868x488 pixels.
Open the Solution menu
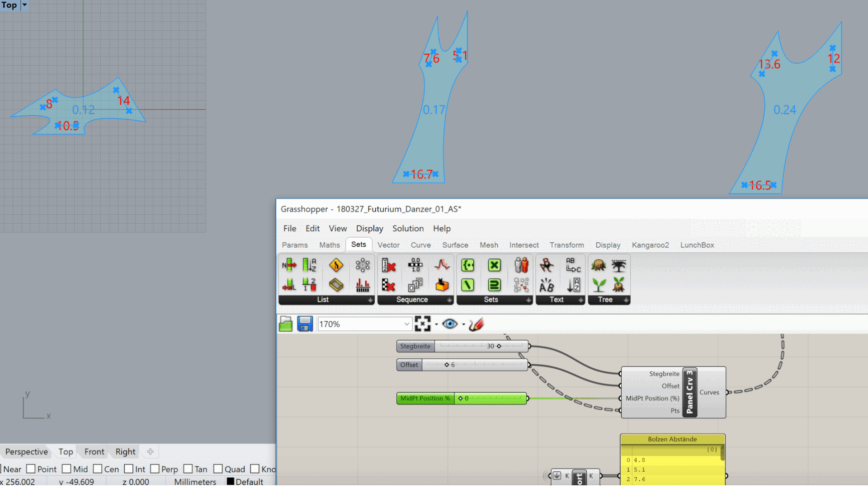pos(408,229)
